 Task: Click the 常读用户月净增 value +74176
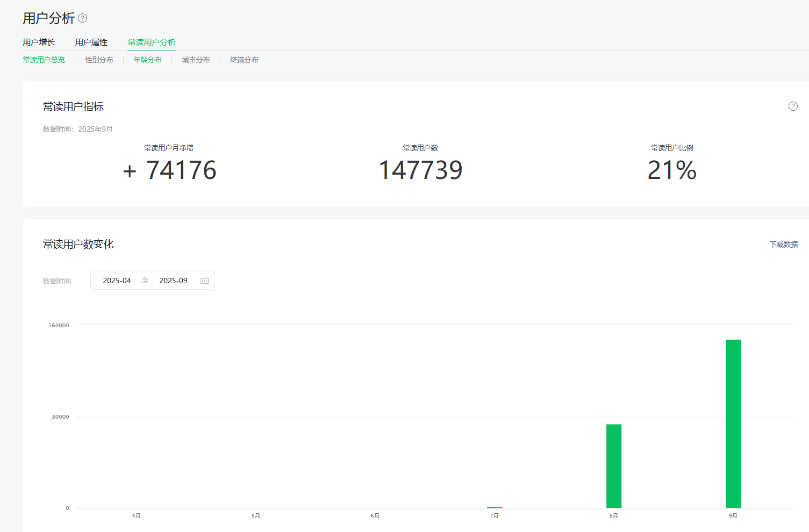(x=169, y=170)
